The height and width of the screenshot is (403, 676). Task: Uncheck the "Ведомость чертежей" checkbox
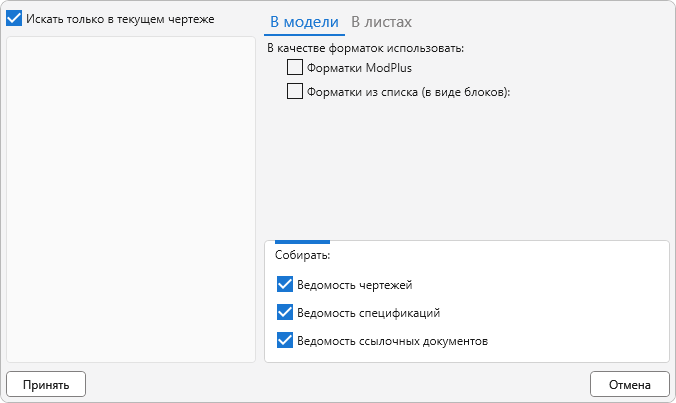285,284
